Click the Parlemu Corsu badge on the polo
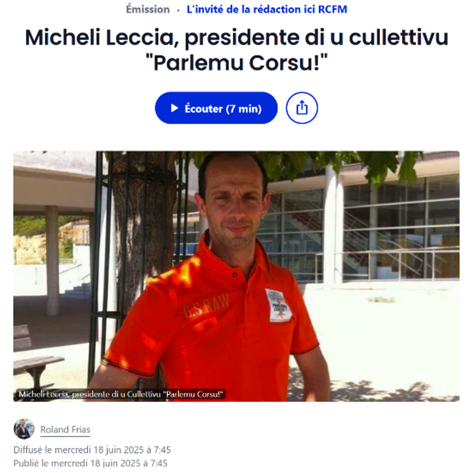This screenshot has height=473, width=476. [278, 305]
